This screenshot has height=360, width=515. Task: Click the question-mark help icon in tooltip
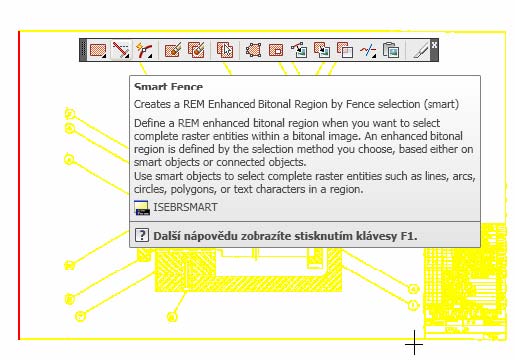142,235
